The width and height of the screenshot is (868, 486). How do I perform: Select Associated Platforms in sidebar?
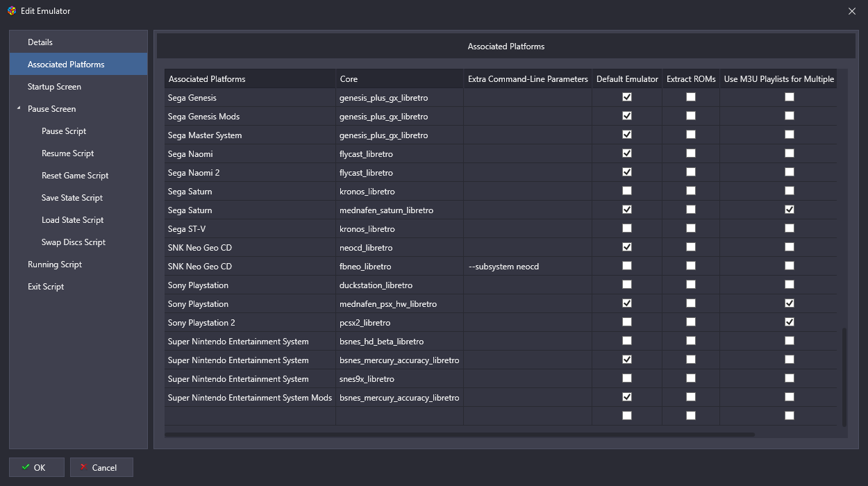pyautogui.click(x=78, y=65)
